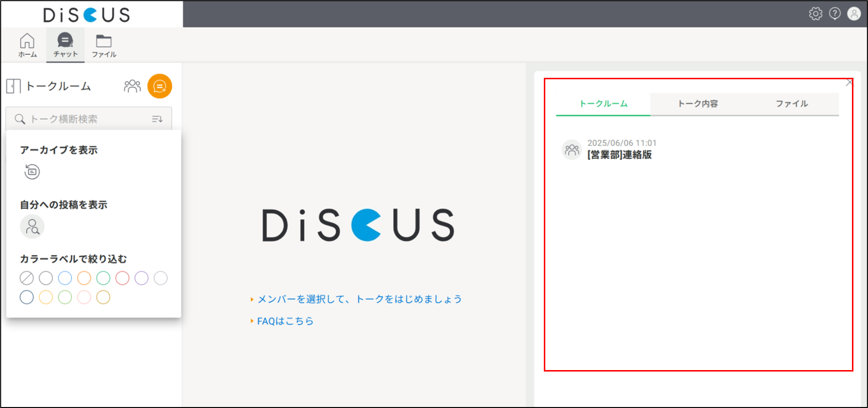Image resolution: width=868 pixels, height=408 pixels.
Task: Filter by the light blue color label
Action: pos(65,278)
